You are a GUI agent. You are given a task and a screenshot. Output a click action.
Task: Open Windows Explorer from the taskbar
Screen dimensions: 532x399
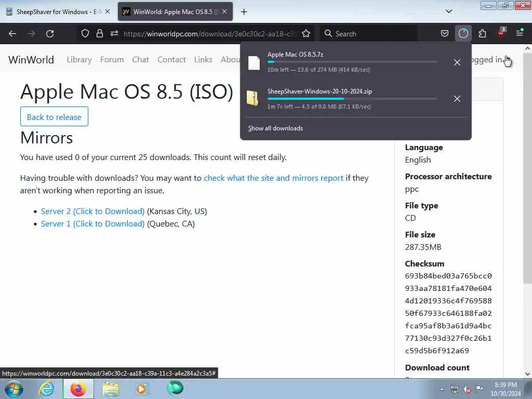[x=111, y=389]
